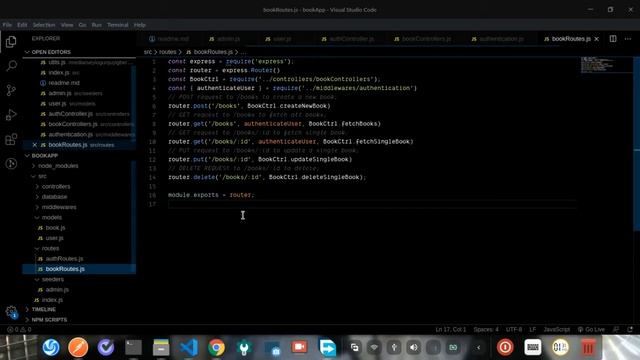The image size is (640, 360).
Task: Open admin.js under seeders folder
Action: (57, 289)
